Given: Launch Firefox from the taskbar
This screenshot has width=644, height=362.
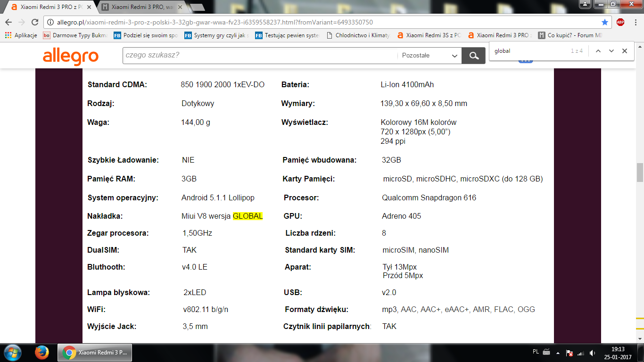Looking at the screenshot, I should (x=42, y=353).
